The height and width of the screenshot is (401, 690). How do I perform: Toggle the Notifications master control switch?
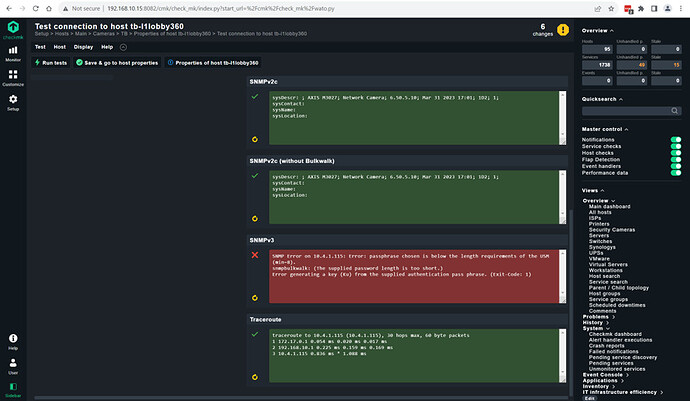pos(675,140)
